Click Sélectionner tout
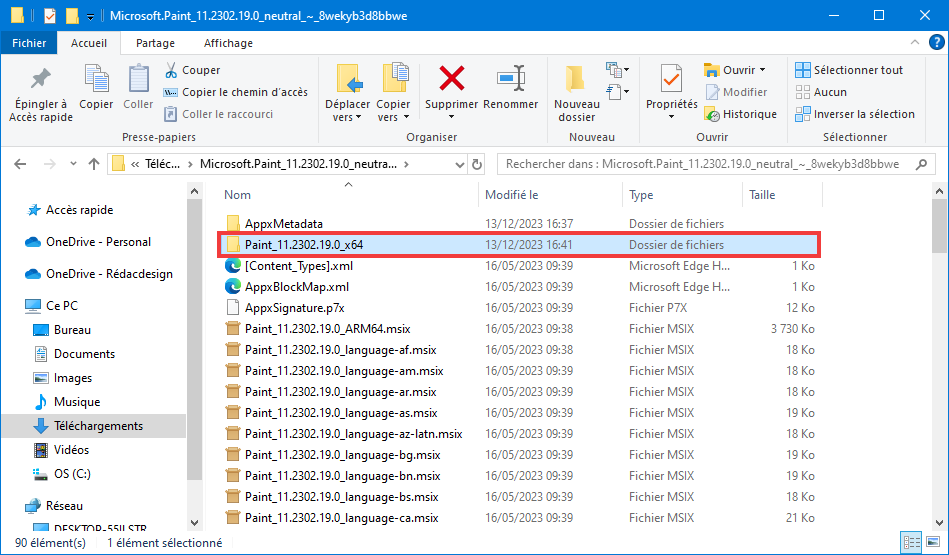The image size is (949, 555). 849,70
